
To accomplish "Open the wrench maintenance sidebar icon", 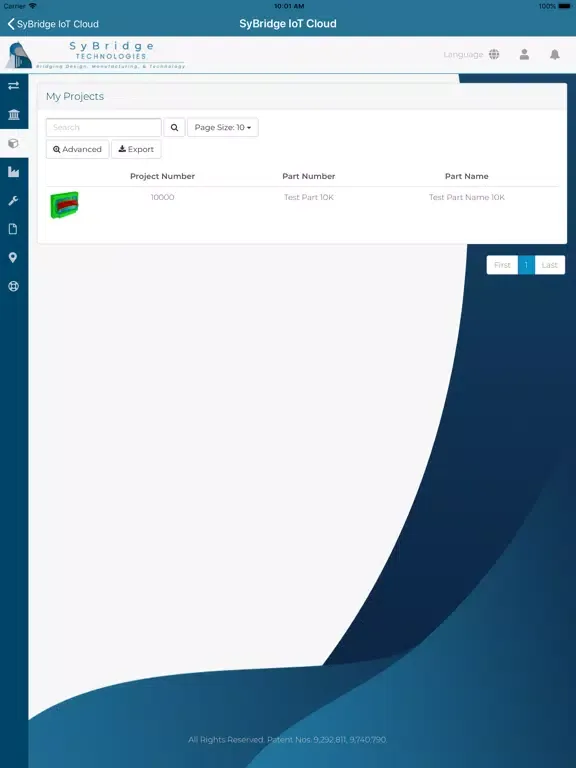I will click(14, 201).
